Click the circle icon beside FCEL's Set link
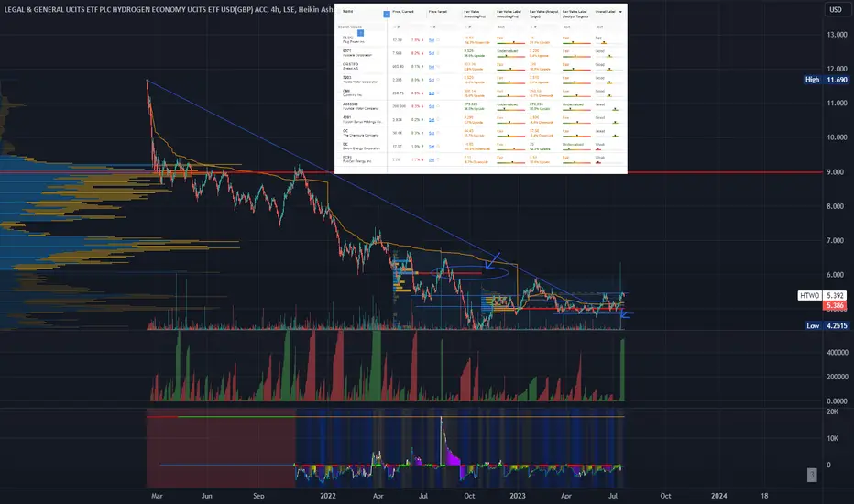Screen dimensions: 854x504 [438, 159]
